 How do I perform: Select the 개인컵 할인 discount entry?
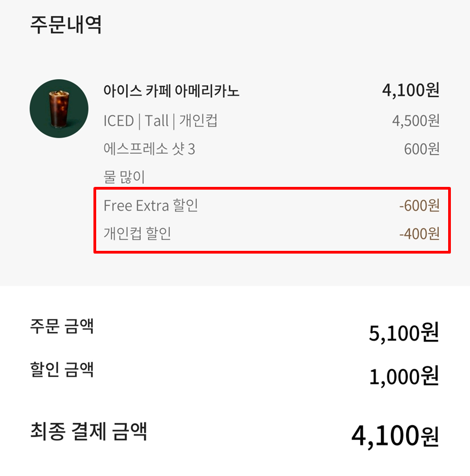(x=136, y=234)
